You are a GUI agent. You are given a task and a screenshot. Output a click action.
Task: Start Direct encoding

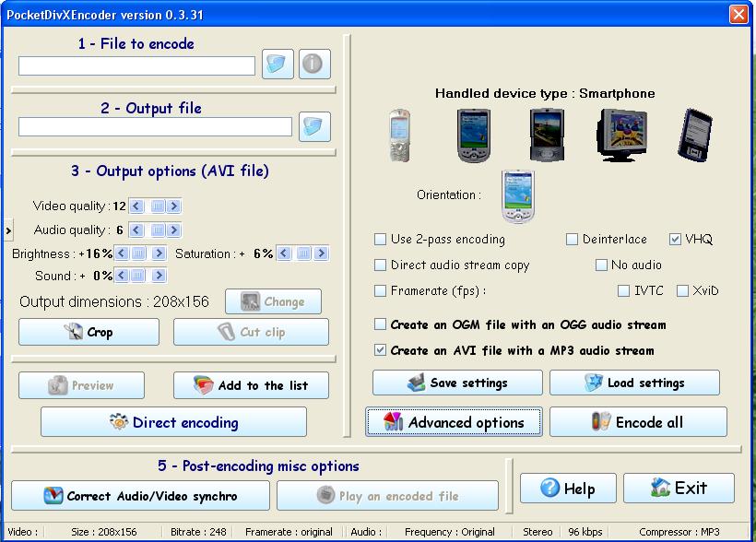pyautogui.click(x=173, y=422)
